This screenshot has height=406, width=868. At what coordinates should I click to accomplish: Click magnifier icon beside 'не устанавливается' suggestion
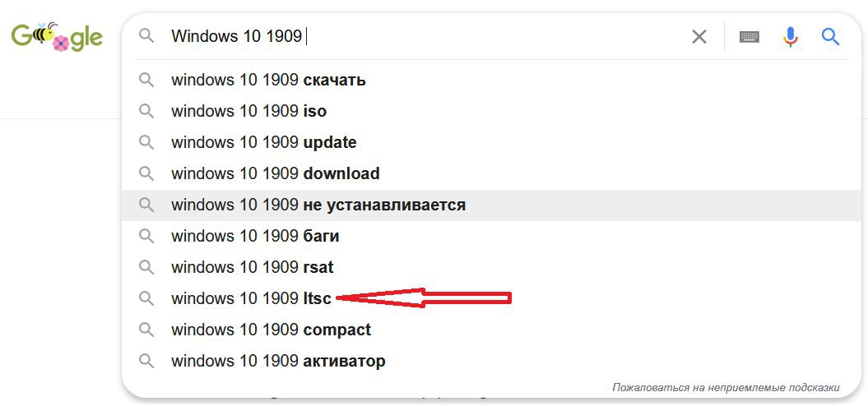coord(146,205)
